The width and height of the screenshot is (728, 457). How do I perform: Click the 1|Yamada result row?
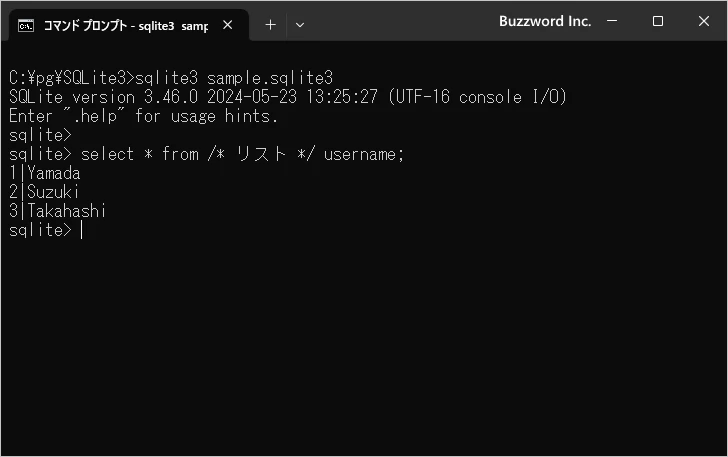pyautogui.click(x=44, y=173)
